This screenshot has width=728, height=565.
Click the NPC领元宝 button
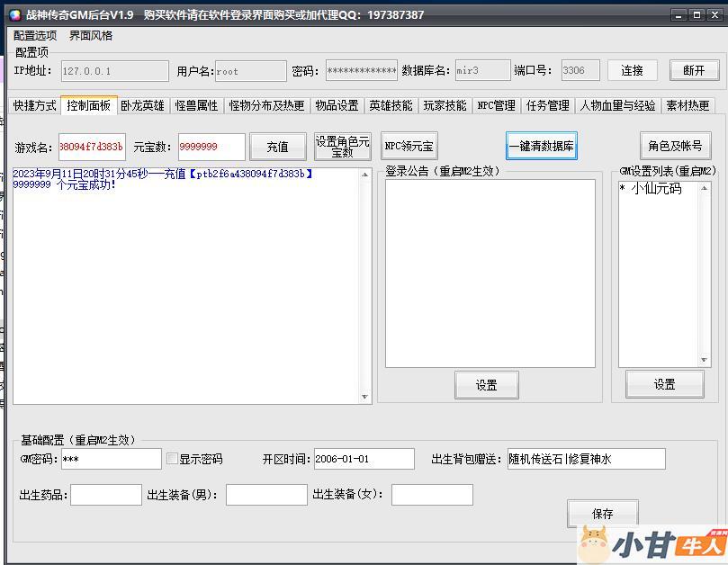pyautogui.click(x=409, y=146)
